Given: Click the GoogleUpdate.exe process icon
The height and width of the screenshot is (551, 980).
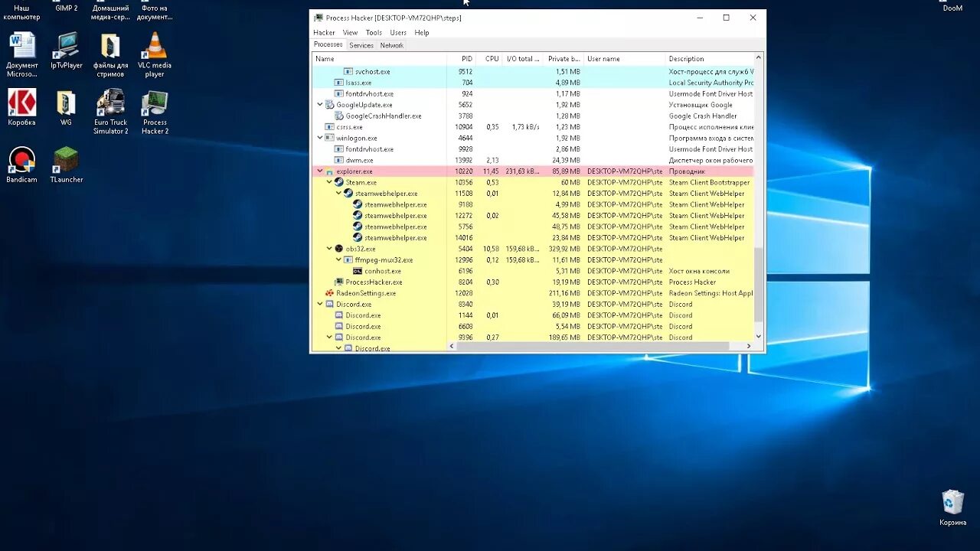Looking at the screenshot, I should click(330, 105).
